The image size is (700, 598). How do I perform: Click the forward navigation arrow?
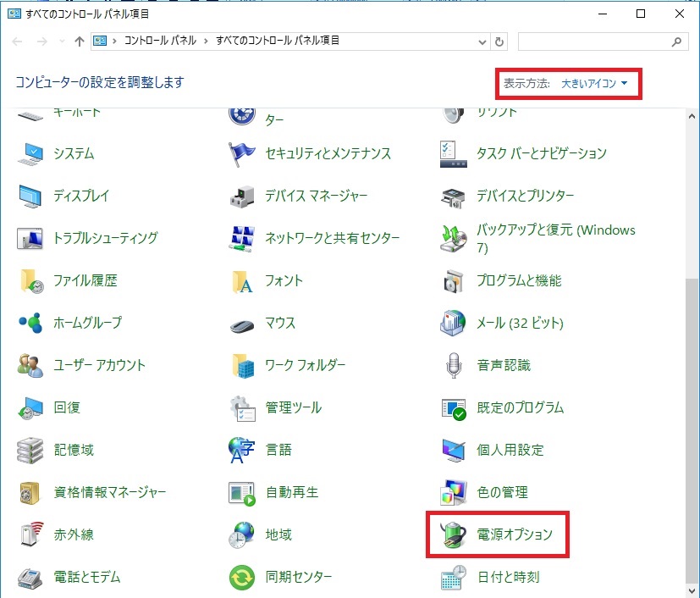tap(42, 42)
